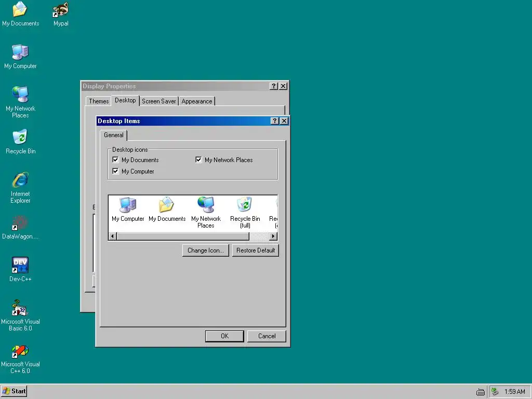The width and height of the screenshot is (532, 399).
Task: Uncheck the My Documents checkbox
Action: click(115, 160)
